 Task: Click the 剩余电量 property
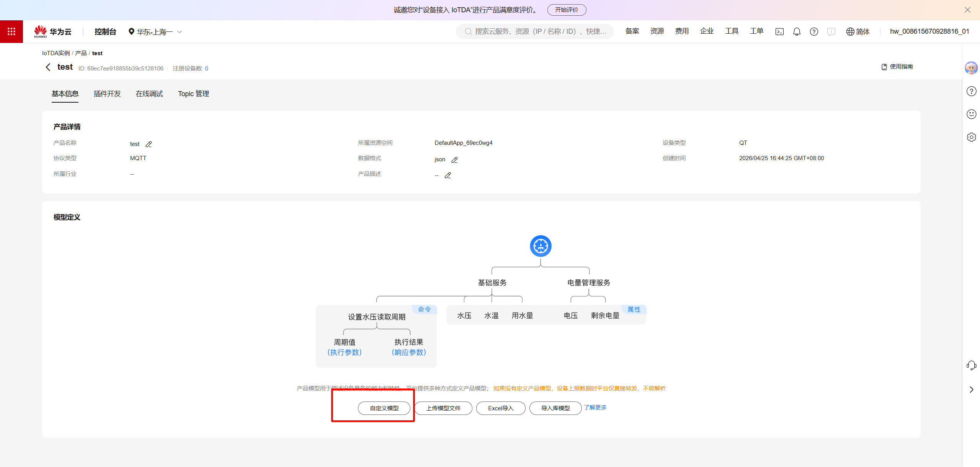coord(605,316)
